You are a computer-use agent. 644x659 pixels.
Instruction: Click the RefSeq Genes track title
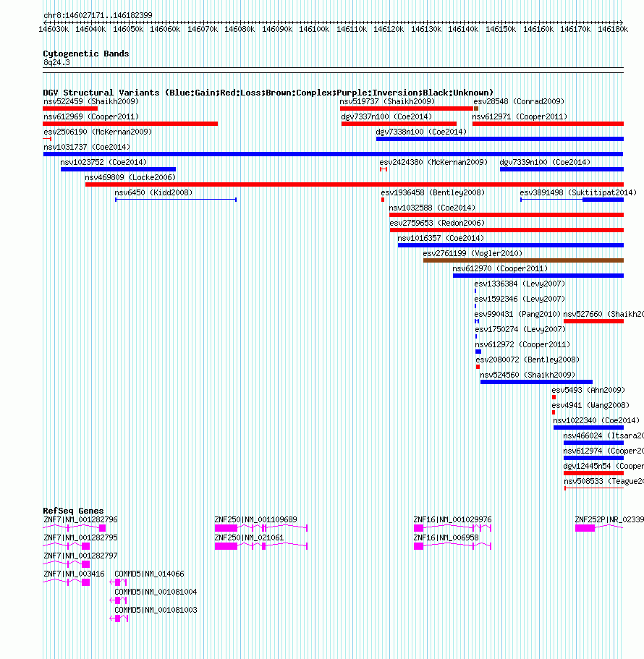point(73,511)
